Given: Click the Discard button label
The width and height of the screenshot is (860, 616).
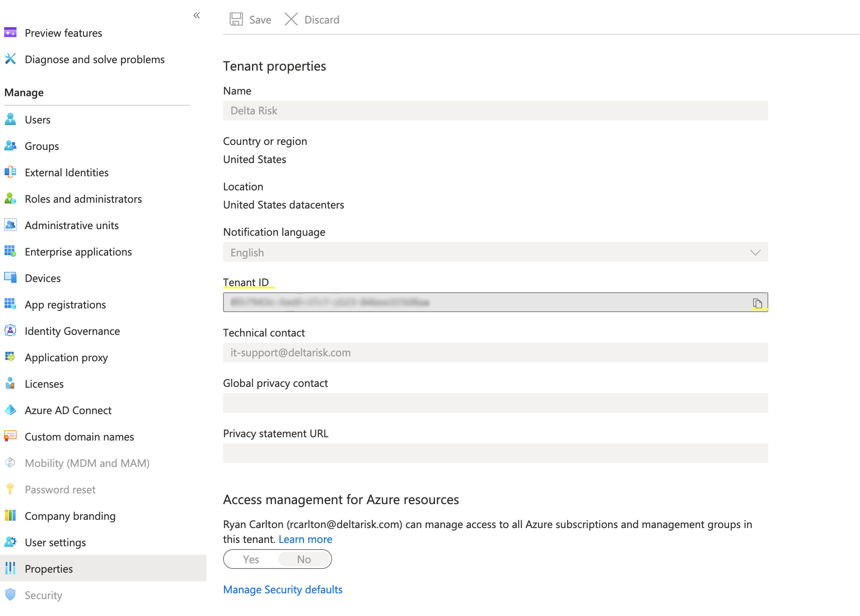Looking at the screenshot, I should [x=322, y=20].
